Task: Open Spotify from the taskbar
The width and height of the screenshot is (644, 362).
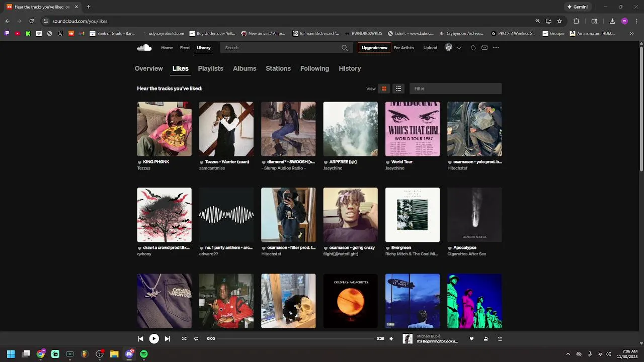Action: point(144,354)
